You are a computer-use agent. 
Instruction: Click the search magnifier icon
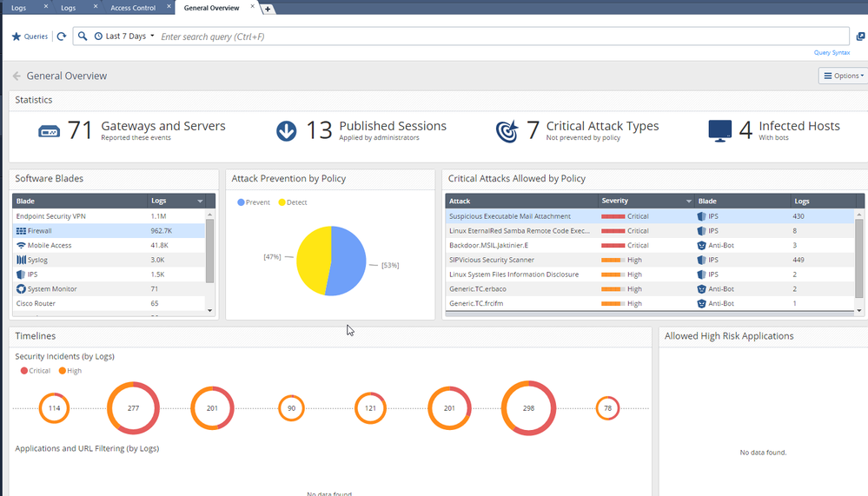(83, 36)
